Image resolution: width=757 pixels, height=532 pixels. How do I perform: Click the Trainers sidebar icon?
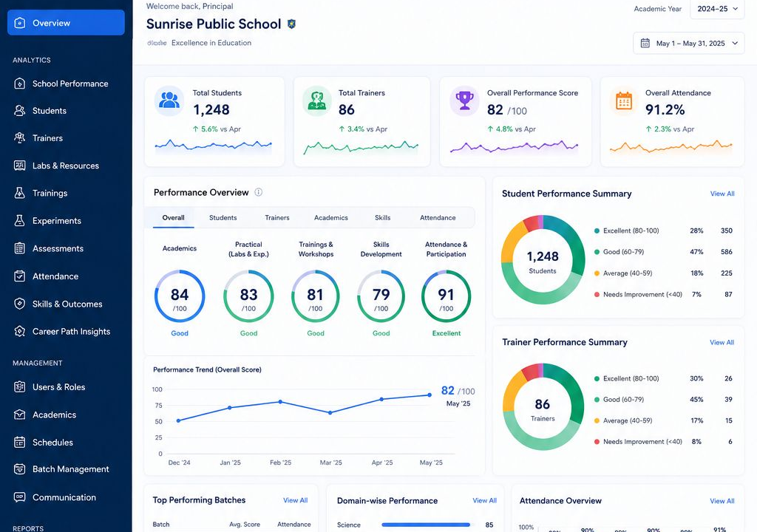20,138
